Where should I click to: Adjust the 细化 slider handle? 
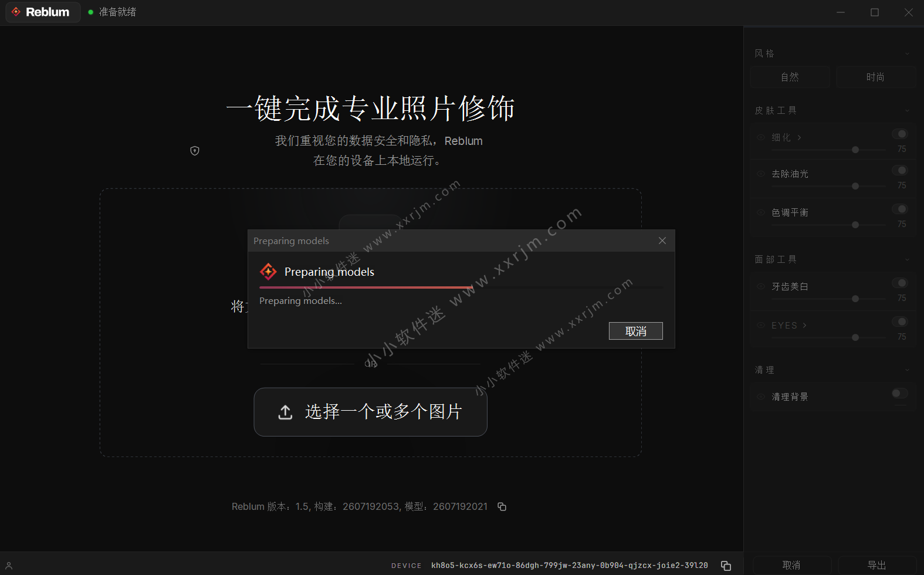pos(855,150)
